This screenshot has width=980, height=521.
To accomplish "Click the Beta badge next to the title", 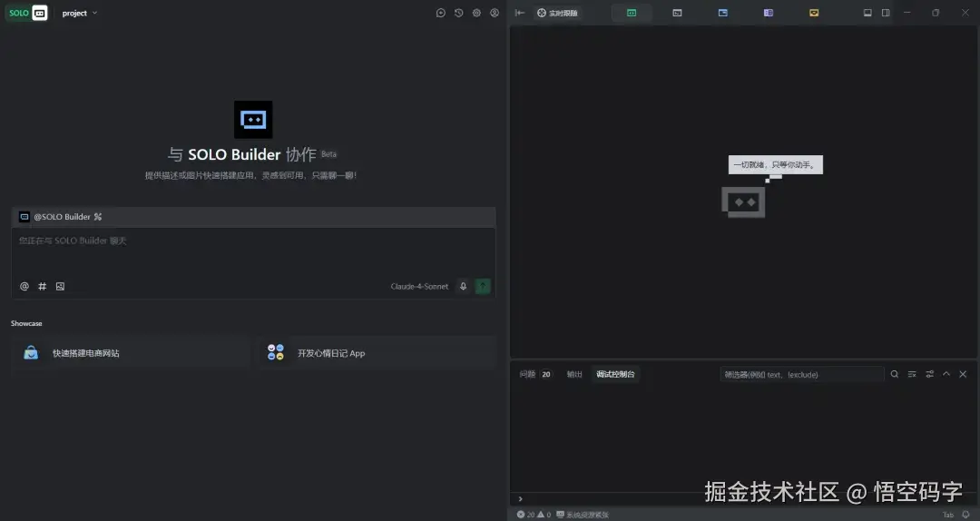I will coord(328,154).
